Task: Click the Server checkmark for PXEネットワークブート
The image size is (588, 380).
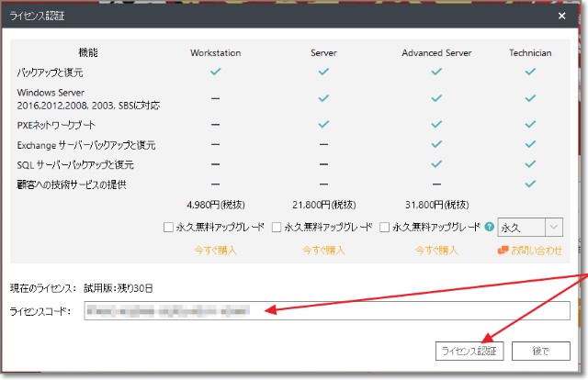Action: [x=322, y=124]
